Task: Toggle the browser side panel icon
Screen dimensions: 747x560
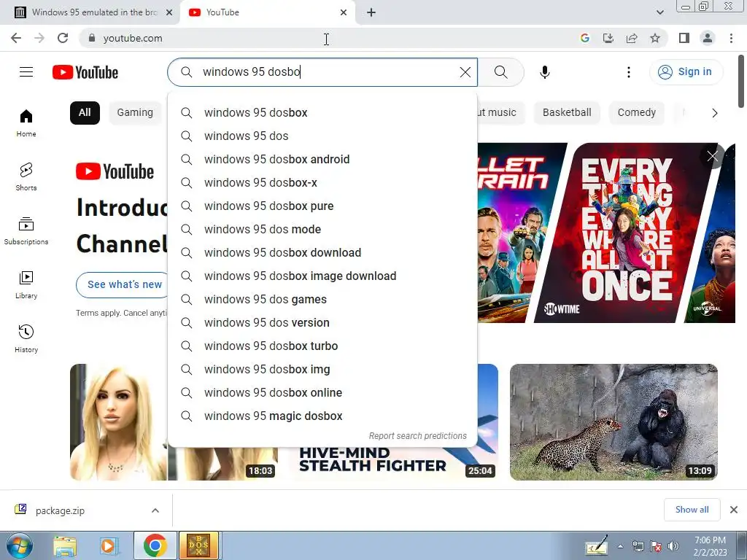Action: 684,38
